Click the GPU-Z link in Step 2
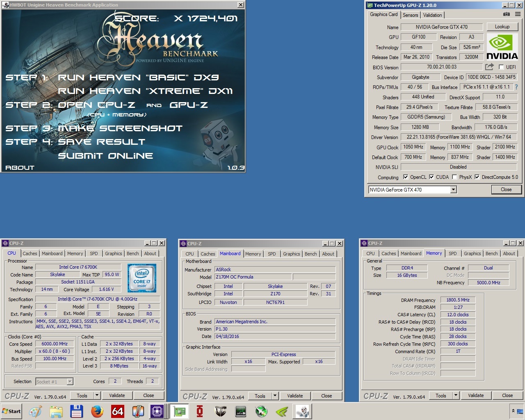525x420 pixels. pos(189,105)
